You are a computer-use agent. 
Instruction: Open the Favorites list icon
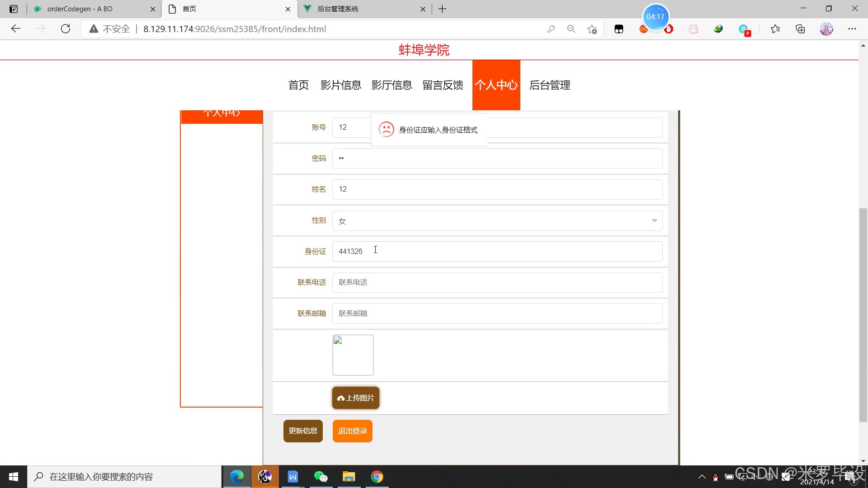pos(775,29)
